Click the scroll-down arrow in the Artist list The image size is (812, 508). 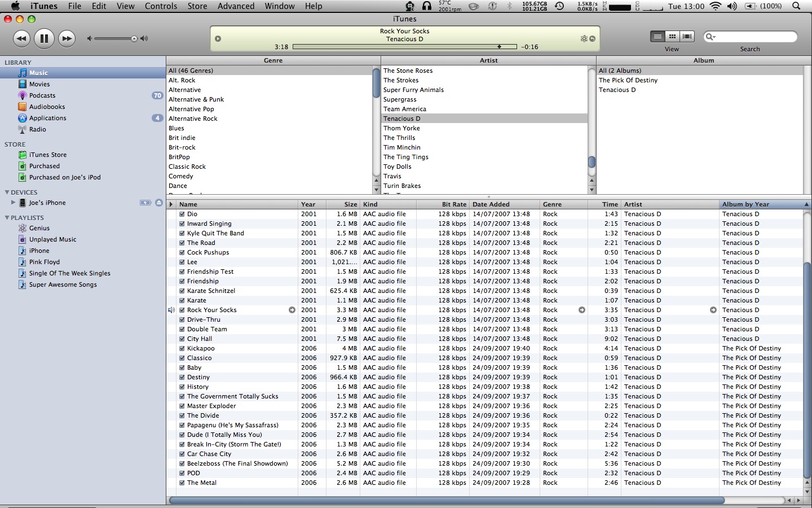[x=592, y=190]
